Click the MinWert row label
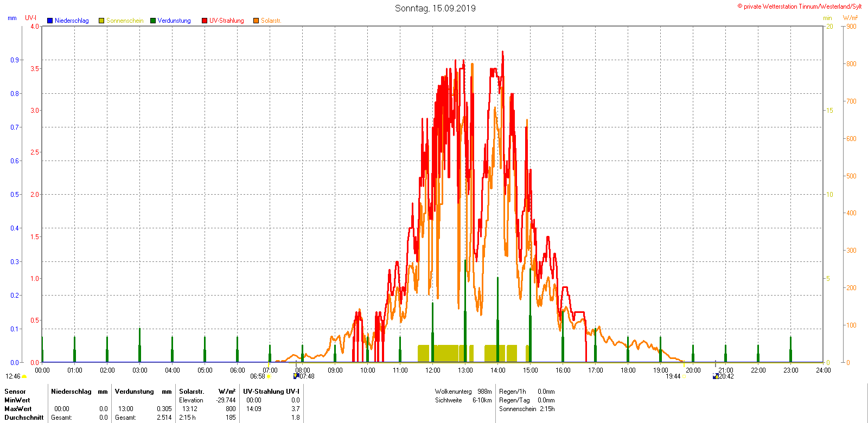The height and width of the screenshot is (423, 868). pos(17,400)
